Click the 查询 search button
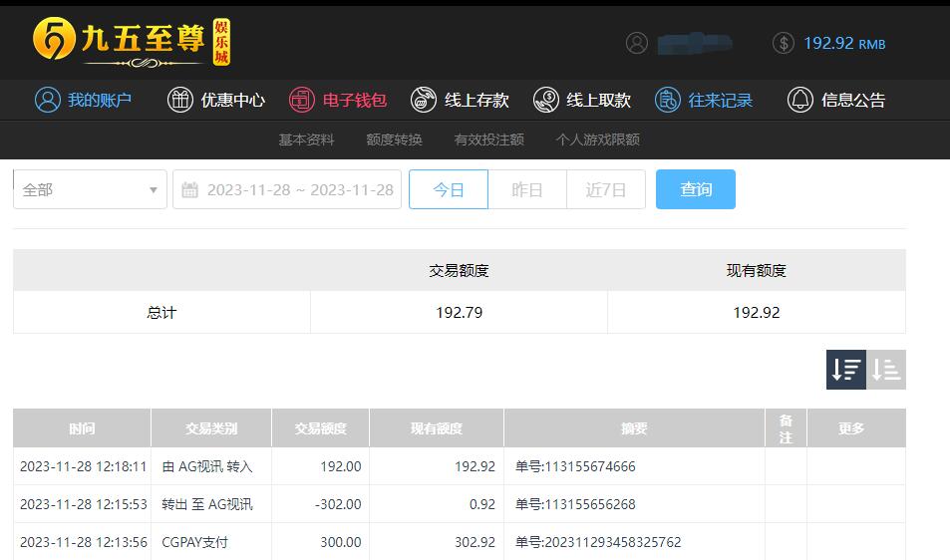This screenshot has height=560, width=950. [x=696, y=189]
